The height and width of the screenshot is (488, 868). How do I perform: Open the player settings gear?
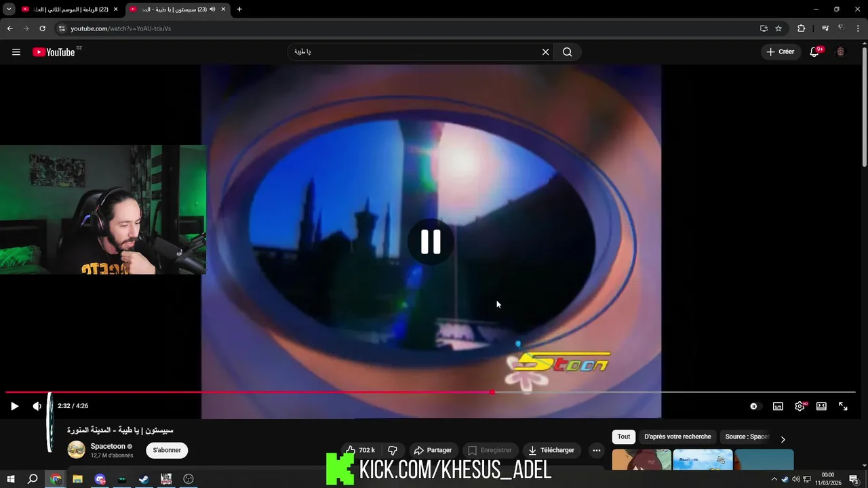pyautogui.click(x=800, y=406)
